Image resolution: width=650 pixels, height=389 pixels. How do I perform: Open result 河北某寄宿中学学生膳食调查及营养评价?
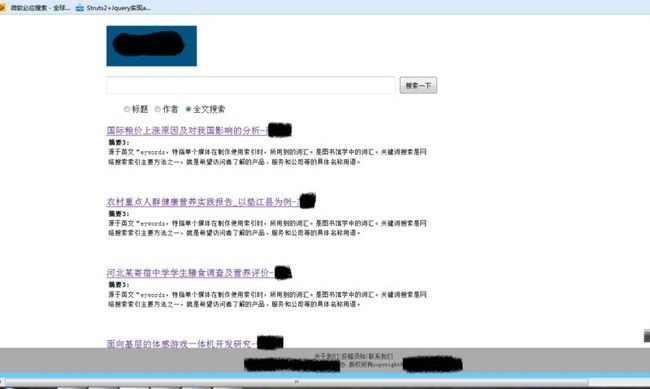tap(190, 273)
